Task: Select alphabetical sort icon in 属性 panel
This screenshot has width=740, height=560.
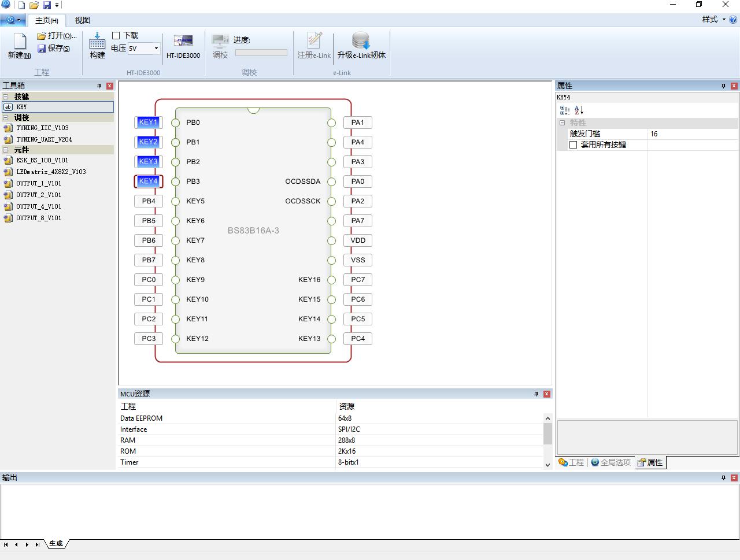Action: (579, 110)
